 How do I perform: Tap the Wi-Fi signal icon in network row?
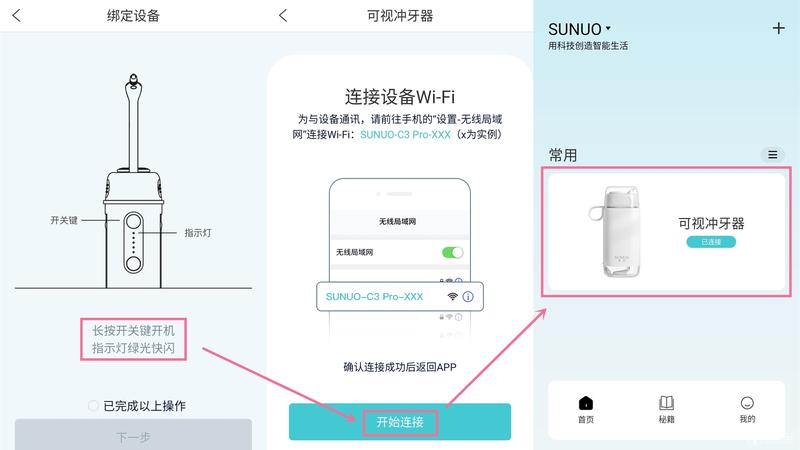(452, 296)
